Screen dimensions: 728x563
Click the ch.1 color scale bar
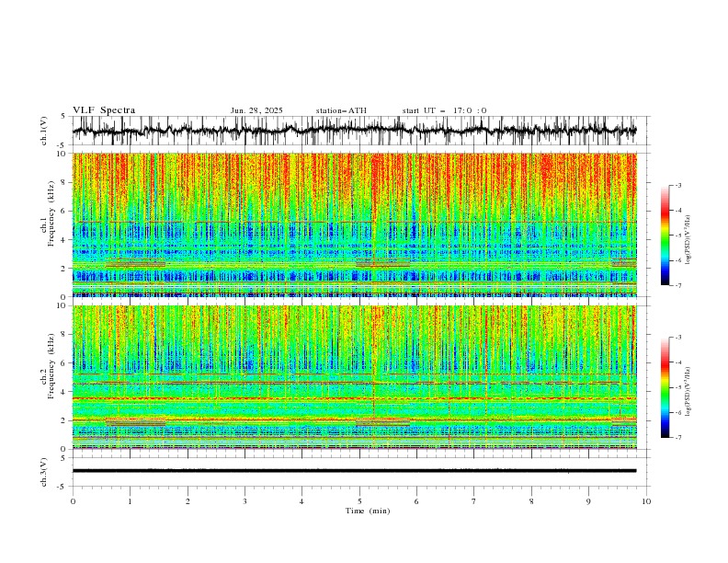[665, 236]
